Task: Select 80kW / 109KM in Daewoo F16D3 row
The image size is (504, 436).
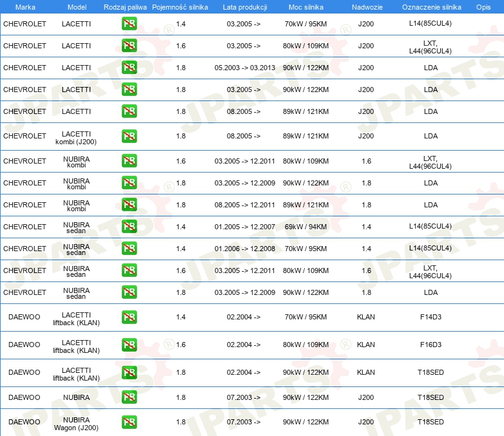Action: tap(305, 345)
